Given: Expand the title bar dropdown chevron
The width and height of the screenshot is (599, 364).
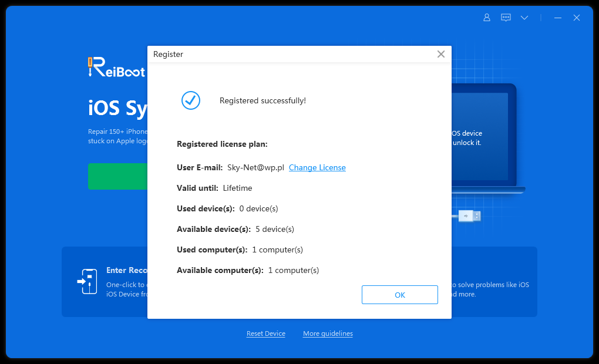Looking at the screenshot, I should point(524,18).
